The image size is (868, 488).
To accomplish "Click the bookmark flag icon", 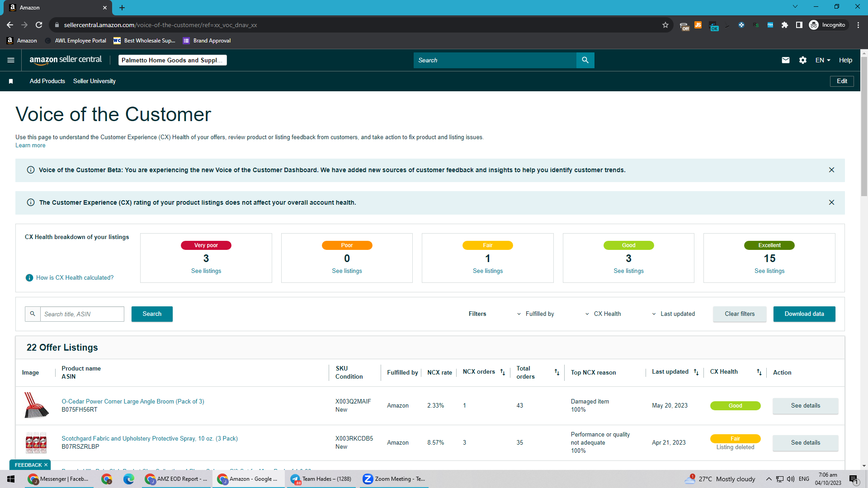I will pos(11,81).
